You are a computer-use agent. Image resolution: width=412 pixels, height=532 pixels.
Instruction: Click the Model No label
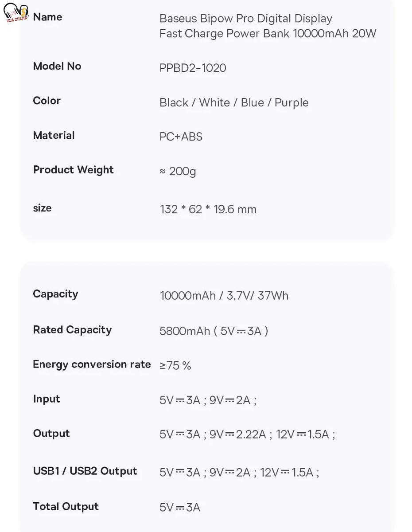[x=57, y=66]
